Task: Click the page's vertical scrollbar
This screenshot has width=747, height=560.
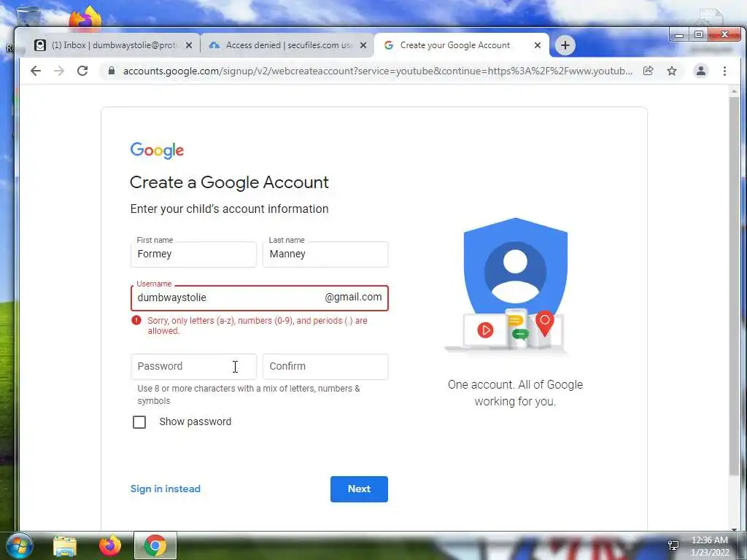Action: (734, 285)
